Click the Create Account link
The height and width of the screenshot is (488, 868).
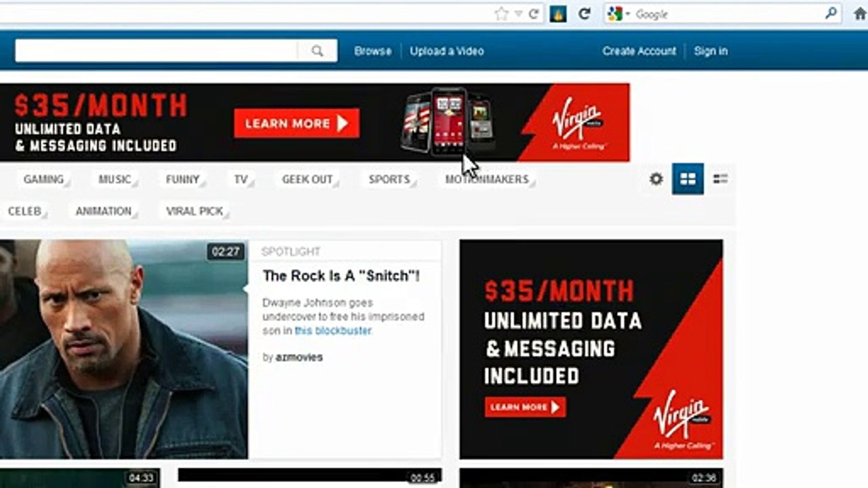[639, 51]
